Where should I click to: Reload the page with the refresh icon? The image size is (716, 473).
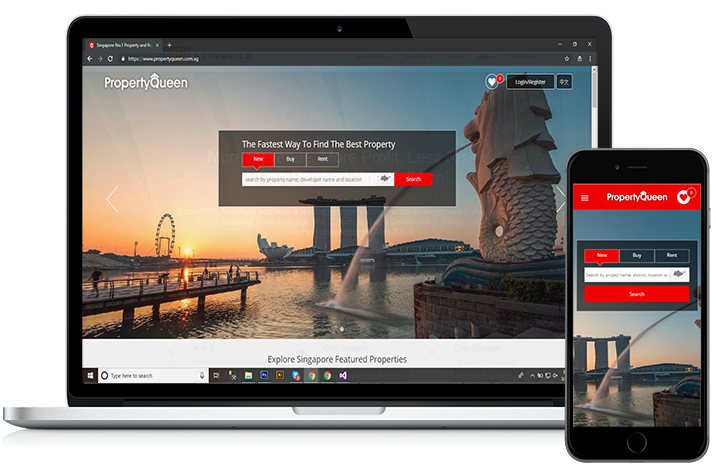tap(110, 58)
